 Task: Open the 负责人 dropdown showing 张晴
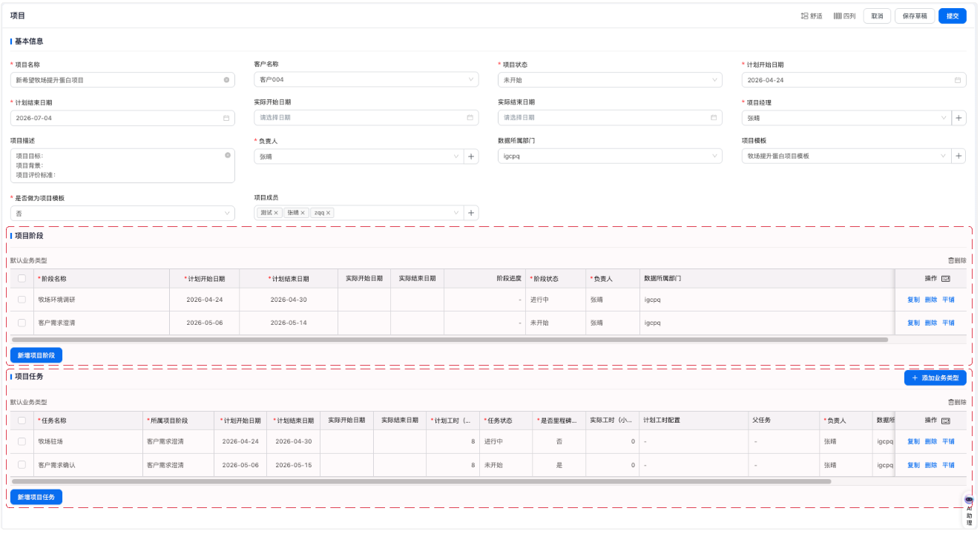[359, 156]
